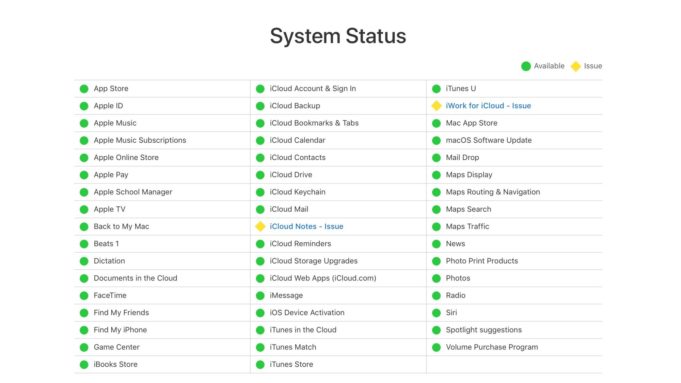Click the green dot for iCloud Account & Sign In
681x383 pixels.
click(x=260, y=89)
